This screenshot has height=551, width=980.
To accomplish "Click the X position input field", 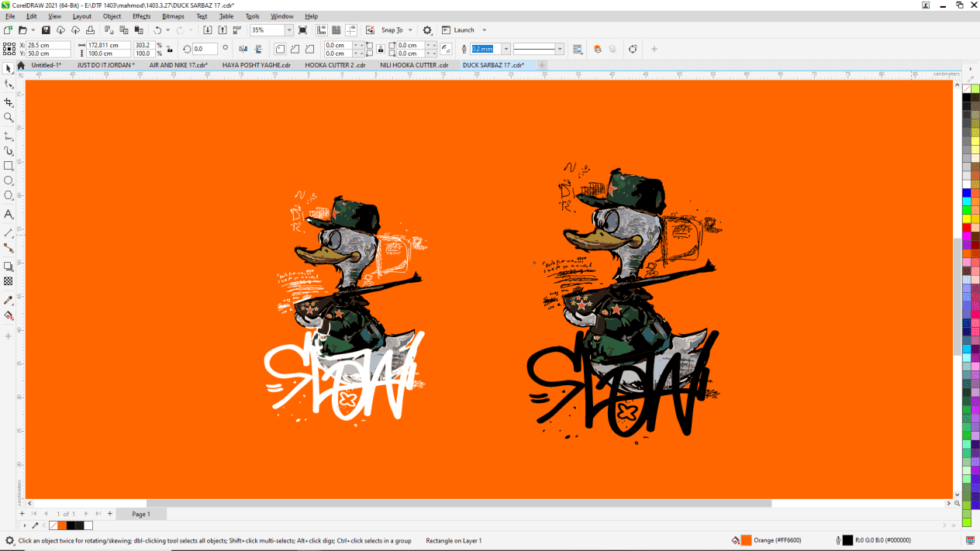I will [x=48, y=45].
